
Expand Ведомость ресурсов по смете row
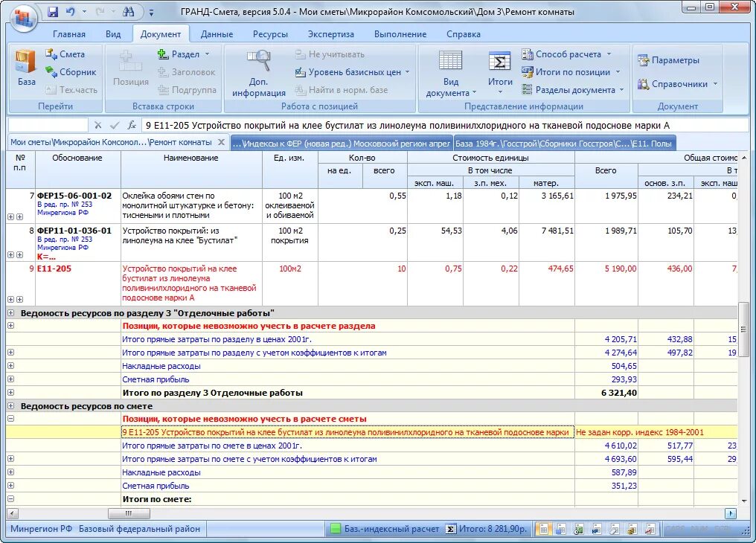point(10,405)
